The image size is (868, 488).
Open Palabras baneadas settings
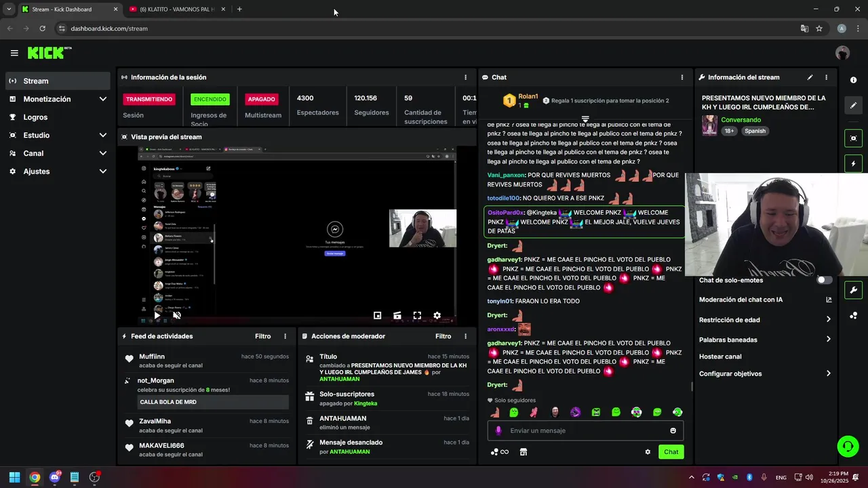point(765,340)
